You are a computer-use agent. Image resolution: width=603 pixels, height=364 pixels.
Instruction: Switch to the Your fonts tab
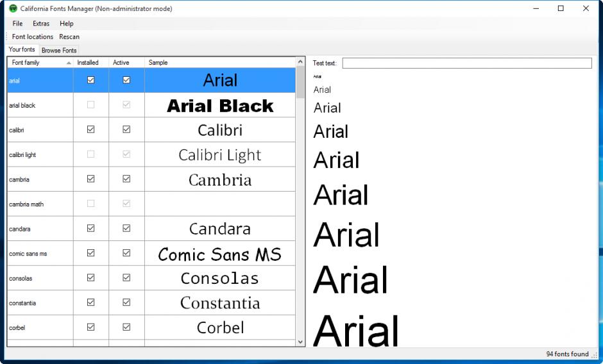[22, 49]
